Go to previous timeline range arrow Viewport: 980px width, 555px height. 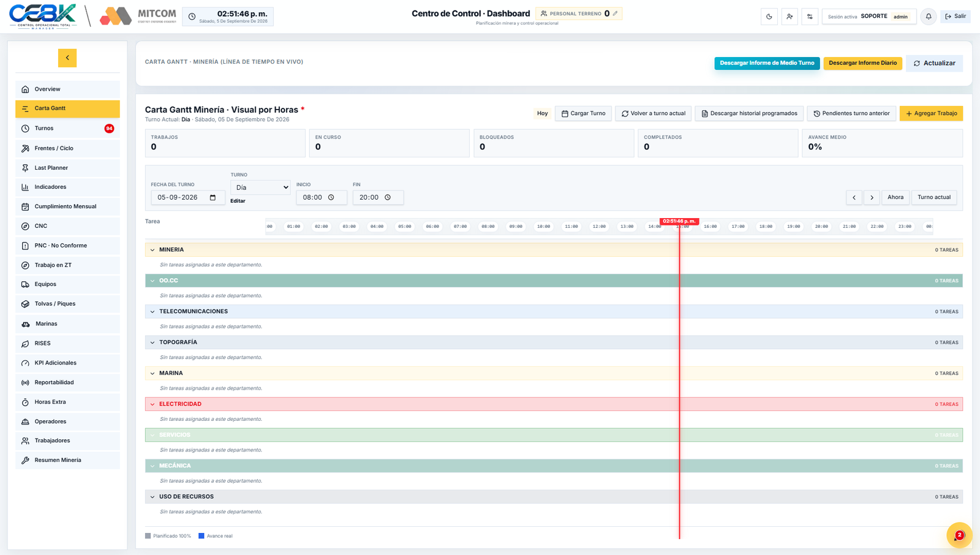(x=854, y=197)
